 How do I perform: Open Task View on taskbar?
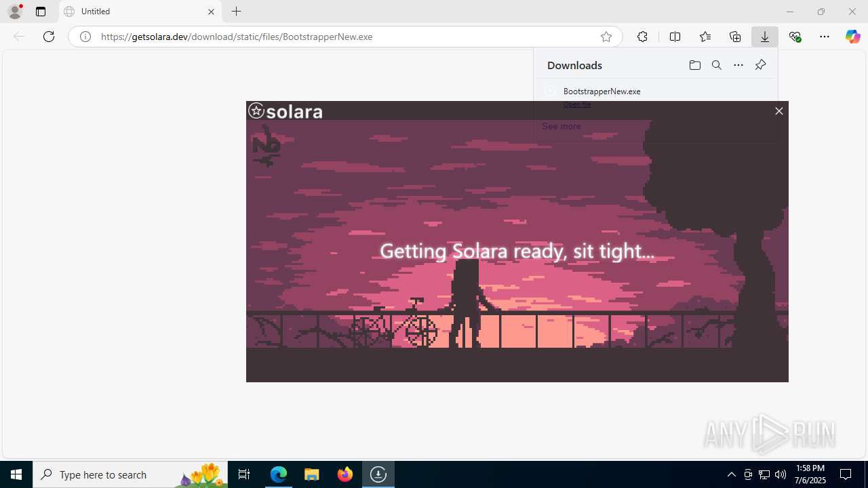click(244, 474)
